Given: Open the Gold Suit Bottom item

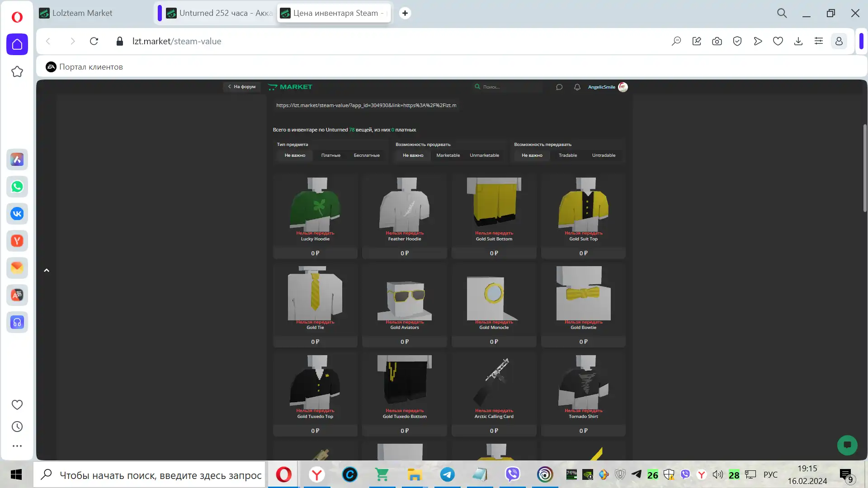Looking at the screenshot, I should point(494,217).
